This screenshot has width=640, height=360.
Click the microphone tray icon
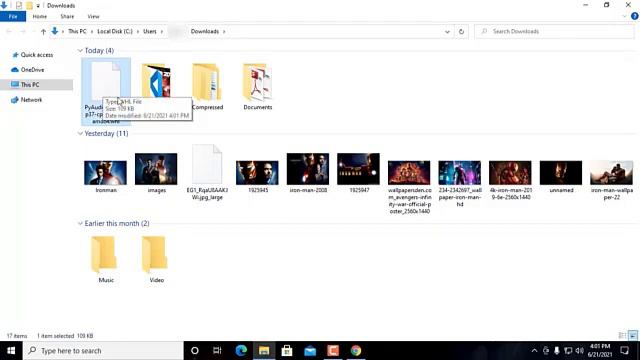557,351
